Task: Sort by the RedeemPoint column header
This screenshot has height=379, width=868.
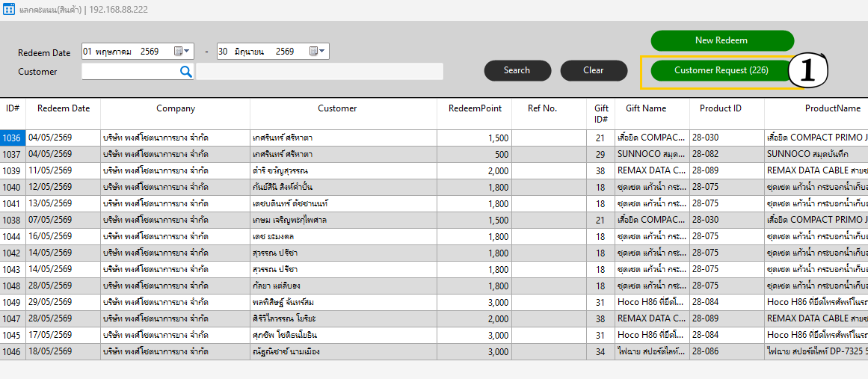Action: 475,108
